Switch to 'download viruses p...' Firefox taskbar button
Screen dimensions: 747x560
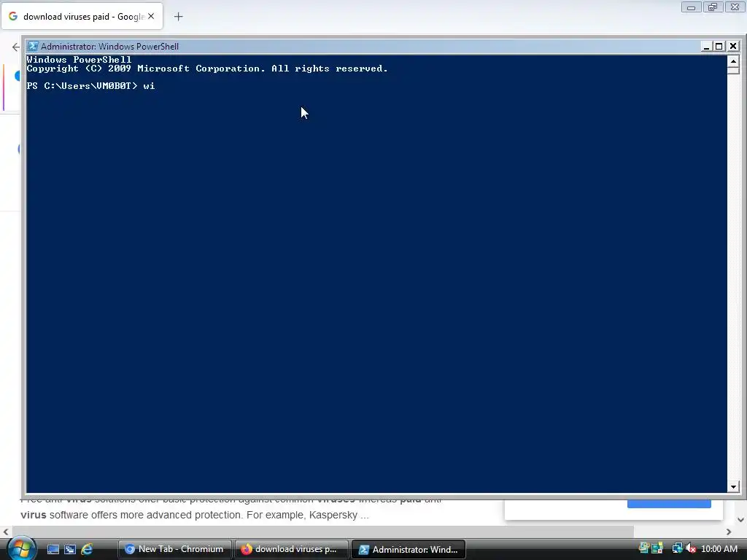coord(291,549)
